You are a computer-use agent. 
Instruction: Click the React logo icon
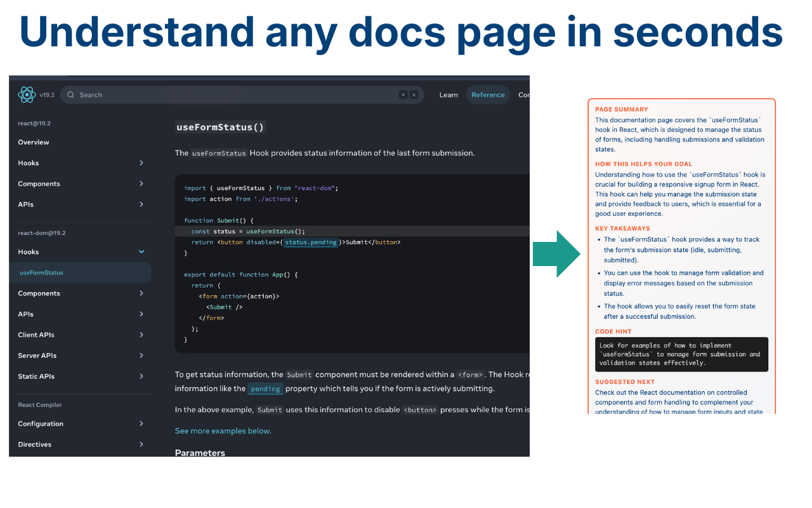pyautogui.click(x=27, y=95)
